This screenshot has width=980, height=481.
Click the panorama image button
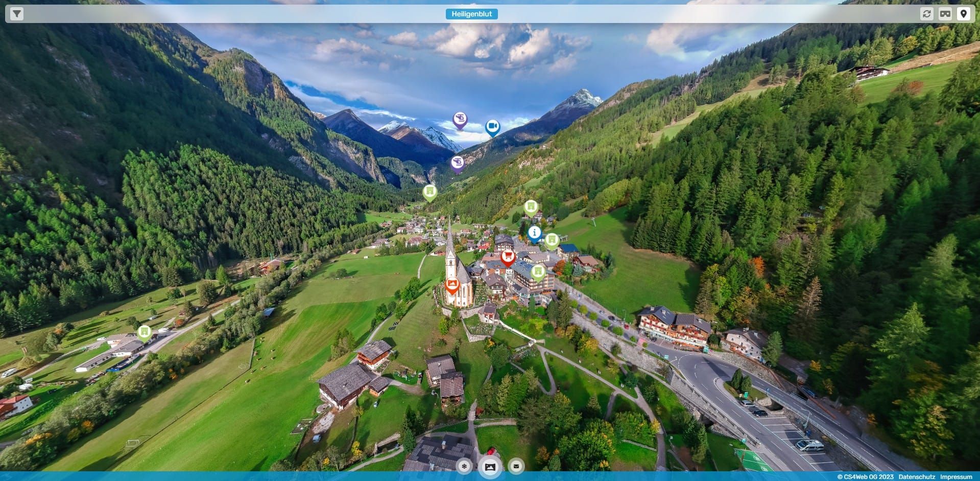coord(490,467)
